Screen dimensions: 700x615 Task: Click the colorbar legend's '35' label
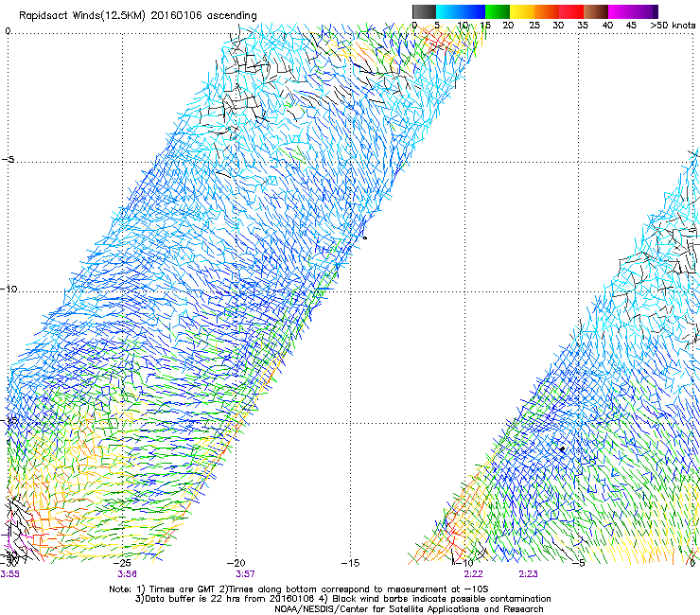[x=583, y=26]
